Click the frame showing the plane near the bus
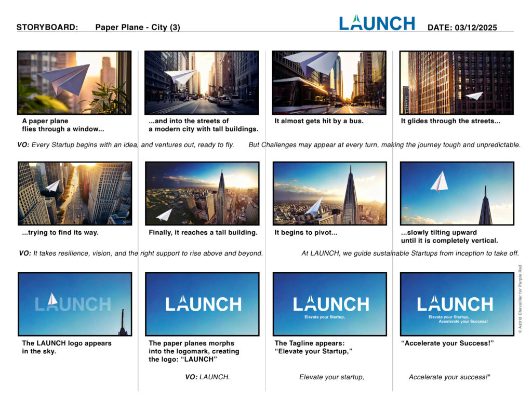Screen dimensions: 532x411 (329, 83)
